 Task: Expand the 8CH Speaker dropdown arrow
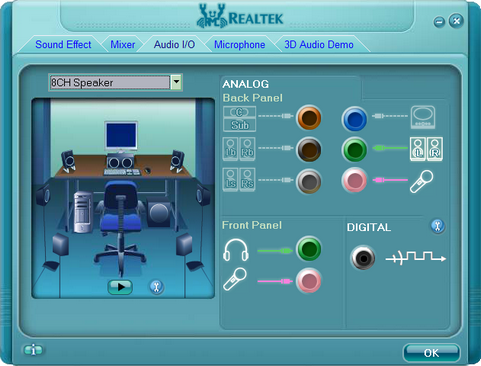(176, 82)
